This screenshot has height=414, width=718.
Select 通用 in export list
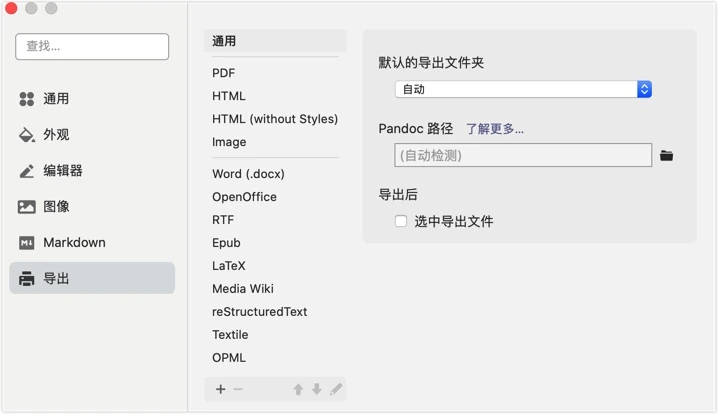275,41
